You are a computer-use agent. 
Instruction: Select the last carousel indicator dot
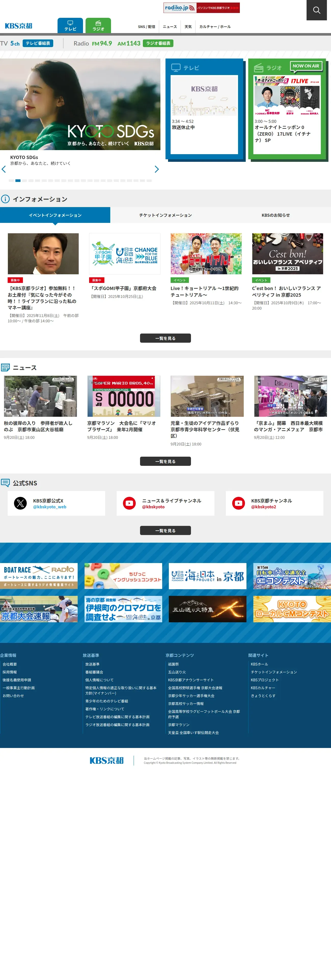coord(149,181)
